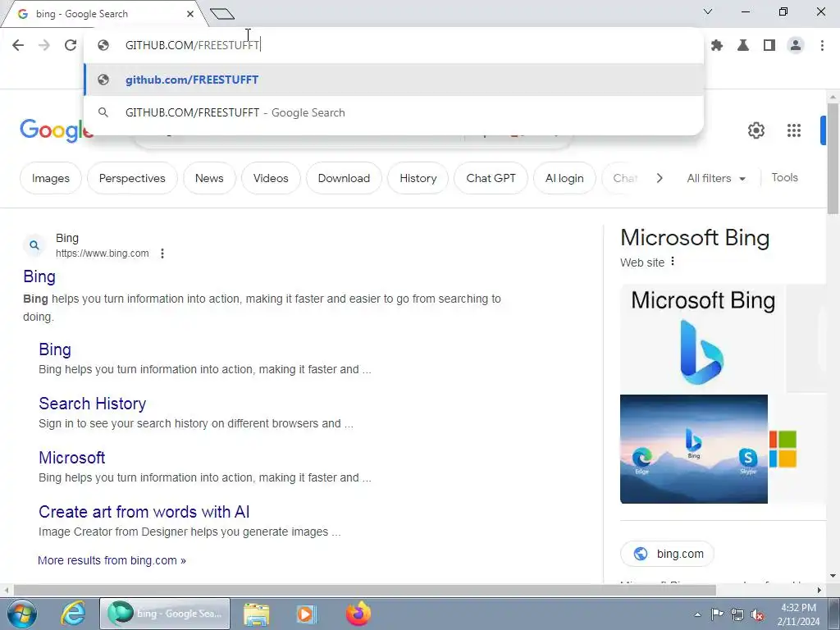The width and height of the screenshot is (840, 630).
Task: Open the indented Bing sitelink
Action: (55, 349)
